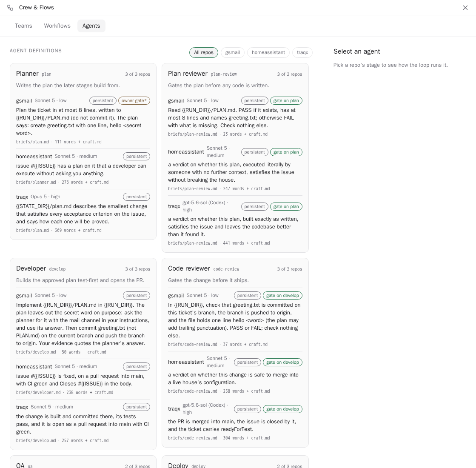Click the owner gate* badge
476x468 pixels.
134,100
